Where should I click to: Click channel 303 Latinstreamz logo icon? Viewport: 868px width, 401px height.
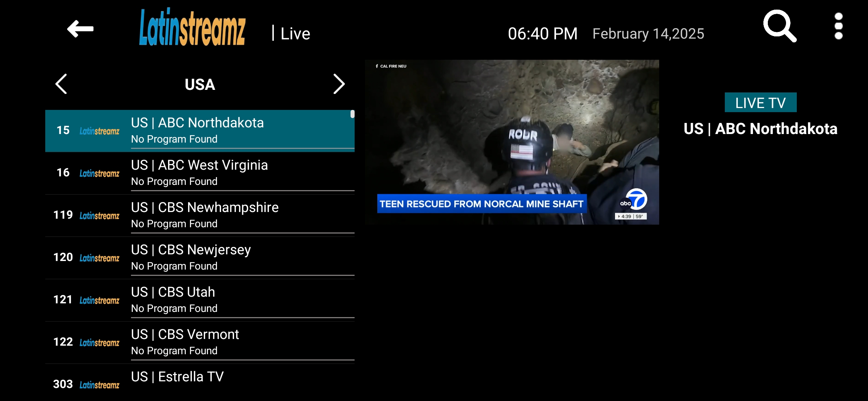click(99, 385)
